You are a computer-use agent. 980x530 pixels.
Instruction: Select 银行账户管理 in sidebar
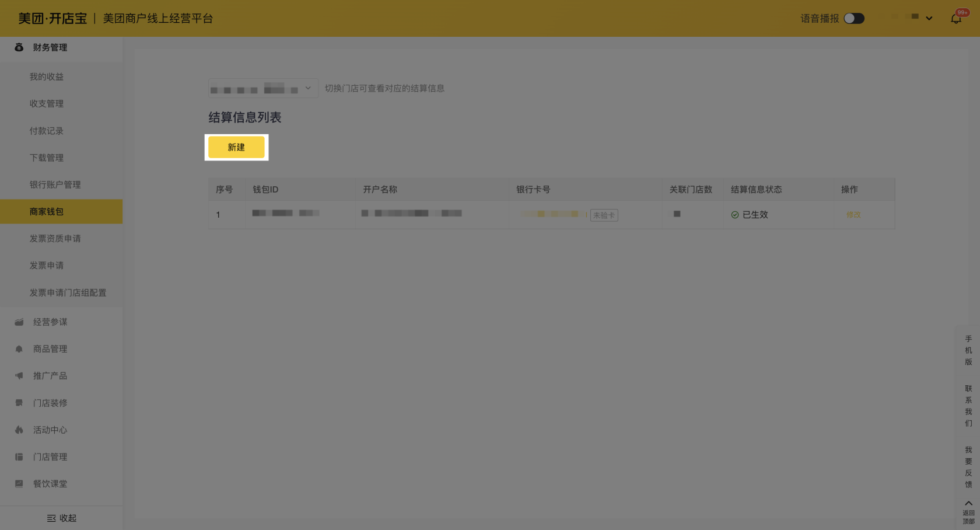tap(55, 185)
